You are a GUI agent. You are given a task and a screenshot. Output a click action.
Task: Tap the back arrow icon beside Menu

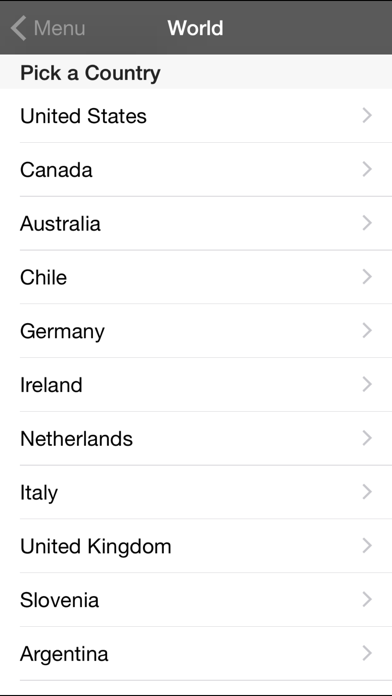point(18,28)
